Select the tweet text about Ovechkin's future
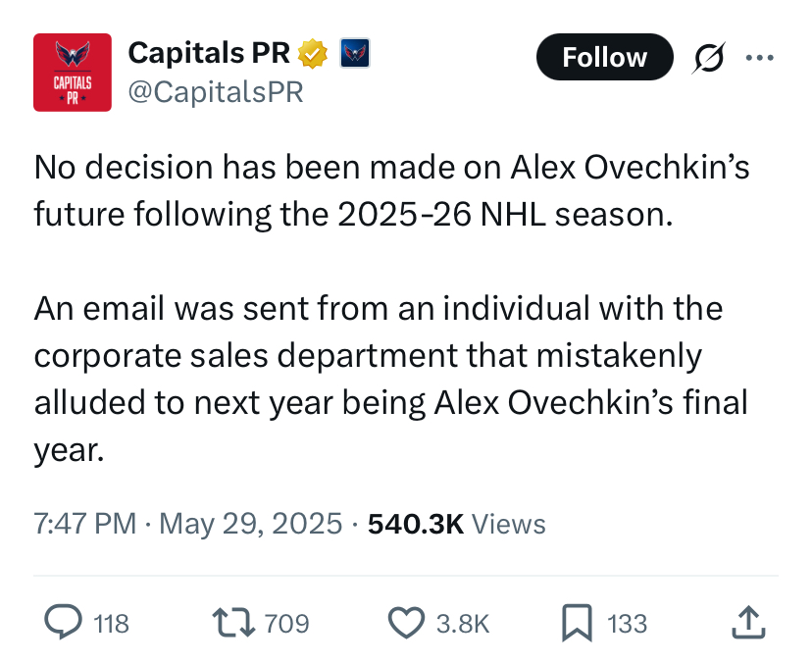The image size is (812, 664). (392, 309)
